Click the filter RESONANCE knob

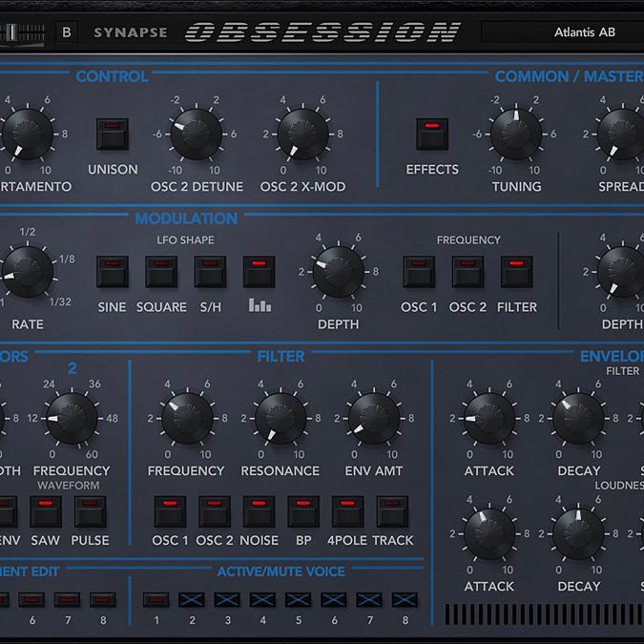click(x=280, y=419)
